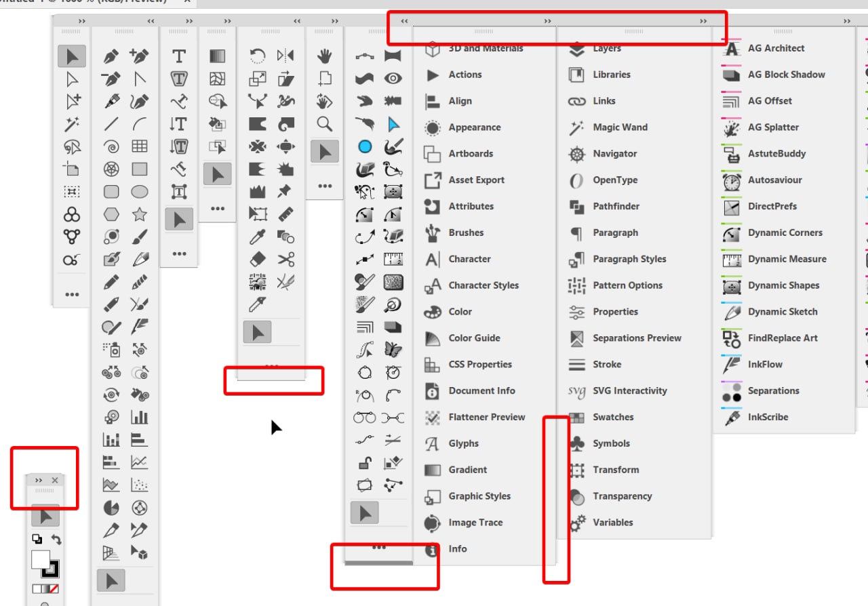
Task: Select the Polygon tool hexagon icon
Action: (111, 214)
